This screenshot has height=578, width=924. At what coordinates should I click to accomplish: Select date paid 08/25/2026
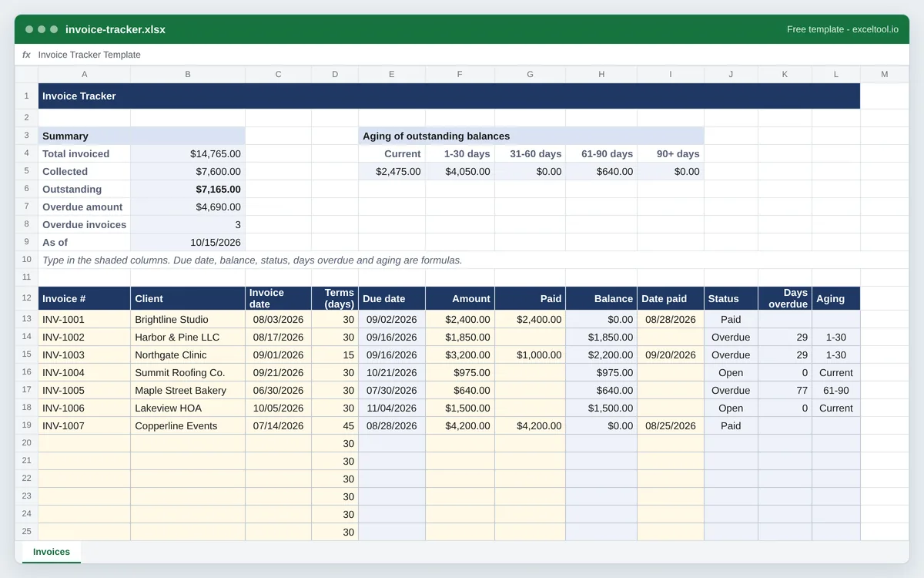pos(671,425)
